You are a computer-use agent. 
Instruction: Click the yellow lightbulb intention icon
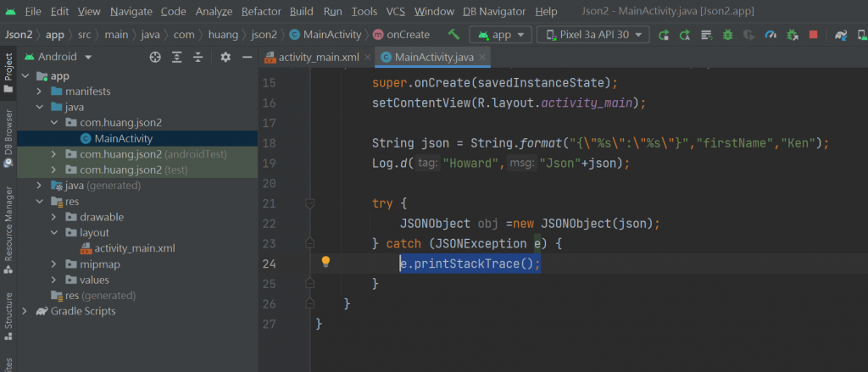click(325, 261)
